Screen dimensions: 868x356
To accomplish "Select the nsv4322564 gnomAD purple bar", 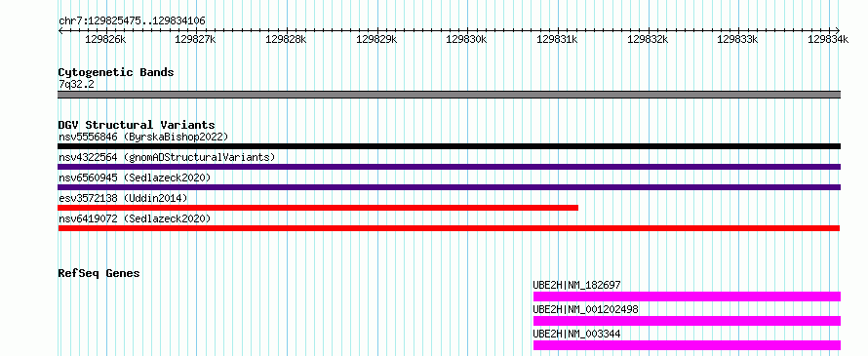I will click(x=449, y=167).
